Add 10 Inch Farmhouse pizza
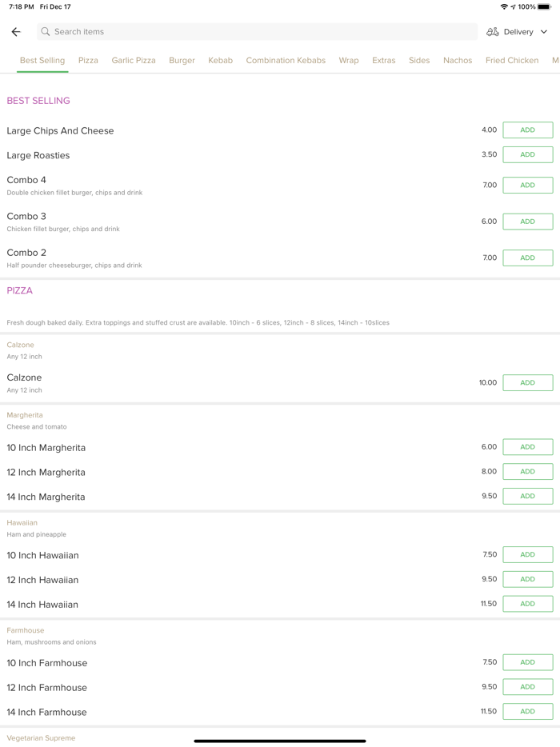 (x=527, y=662)
